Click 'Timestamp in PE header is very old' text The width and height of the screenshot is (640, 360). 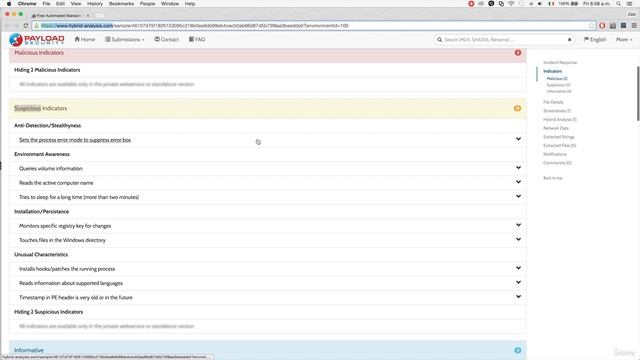click(76, 298)
